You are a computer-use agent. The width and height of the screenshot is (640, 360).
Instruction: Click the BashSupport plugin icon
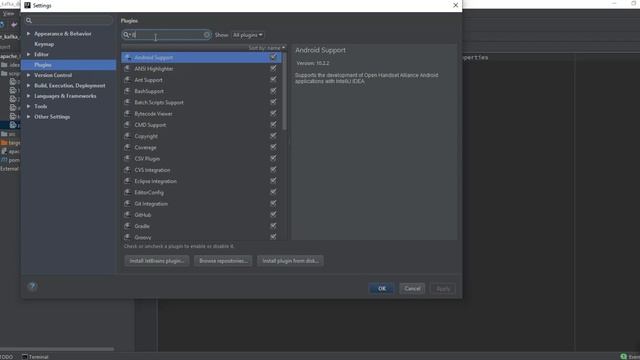127,91
